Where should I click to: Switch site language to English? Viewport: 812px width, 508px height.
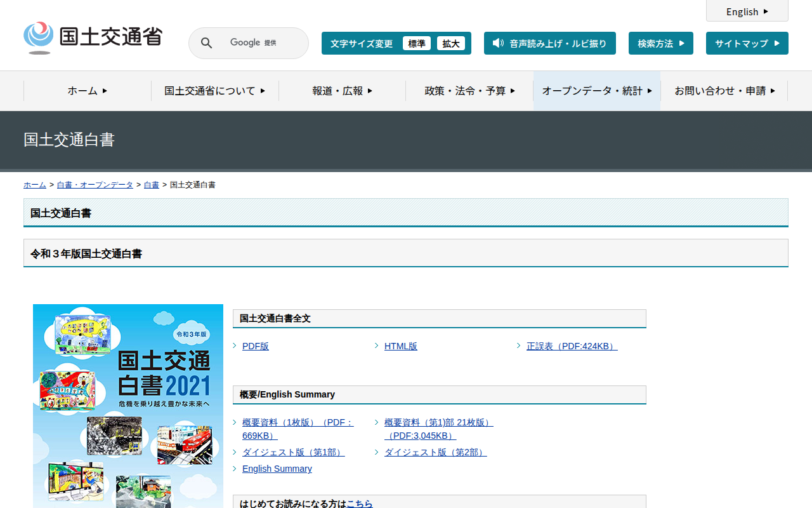[x=747, y=11]
